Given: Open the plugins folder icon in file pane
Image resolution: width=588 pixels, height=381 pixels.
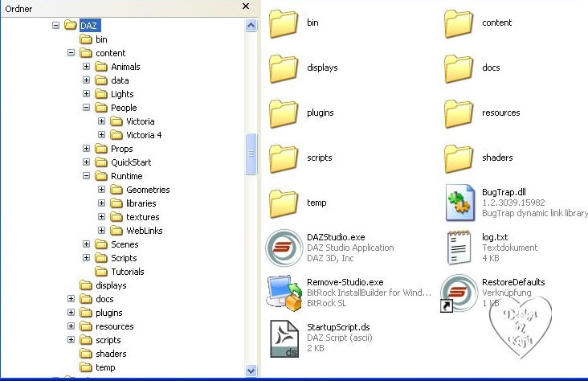Looking at the screenshot, I should point(284,113).
